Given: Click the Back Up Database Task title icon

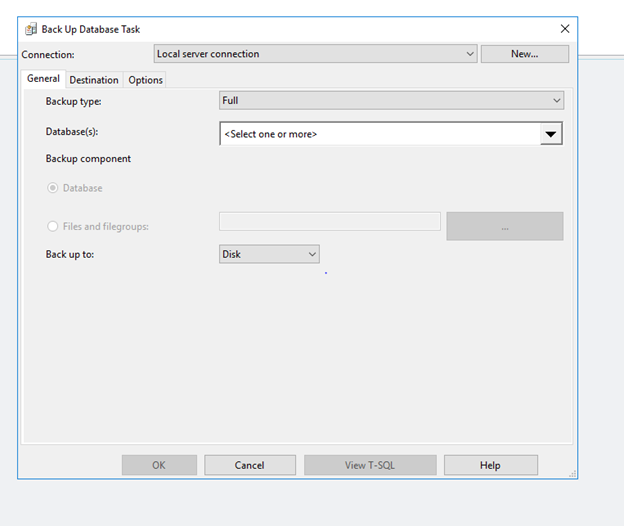Looking at the screenshot, I should [x=31, y=29].
